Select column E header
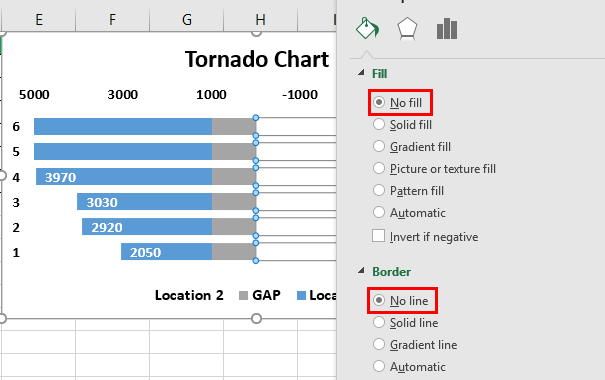Image resolution: width=605 pixels, height=380 pixels. click(39, 19)
